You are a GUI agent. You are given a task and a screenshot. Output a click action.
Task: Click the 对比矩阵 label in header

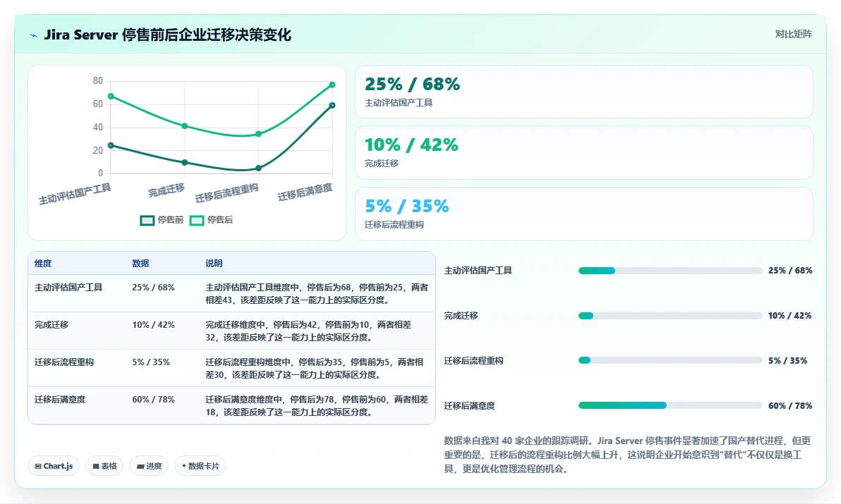pyautogui.click(x=793, y=35)
